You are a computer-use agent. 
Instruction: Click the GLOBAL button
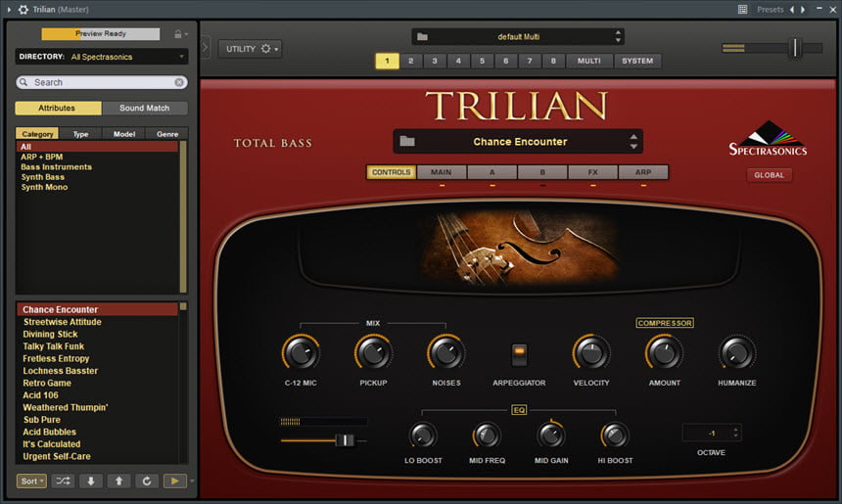pos(769,175)
